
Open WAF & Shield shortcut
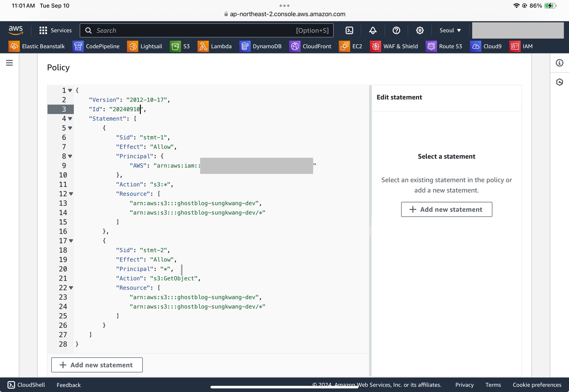click(x=394, y=46)
